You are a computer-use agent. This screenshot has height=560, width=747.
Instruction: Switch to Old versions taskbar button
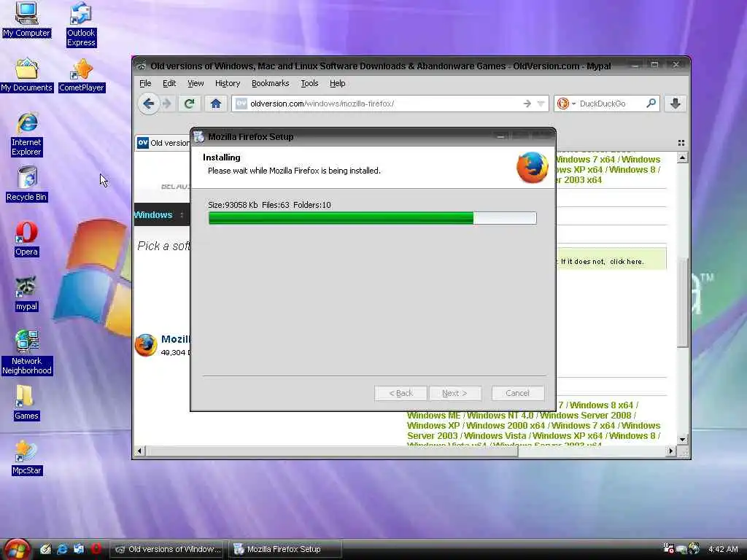pos(168,549)
